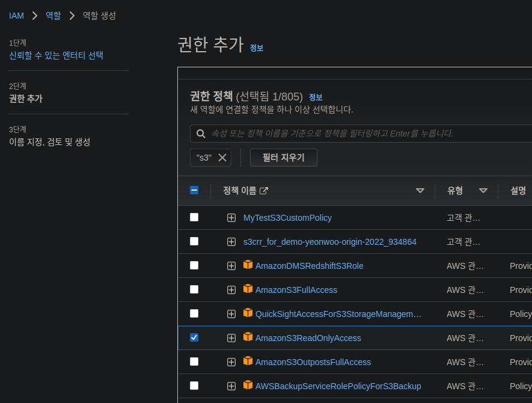Remove the "s3" filter chip with X
Image resolution: width=532 pixels, height=403 pixels.
222,158
